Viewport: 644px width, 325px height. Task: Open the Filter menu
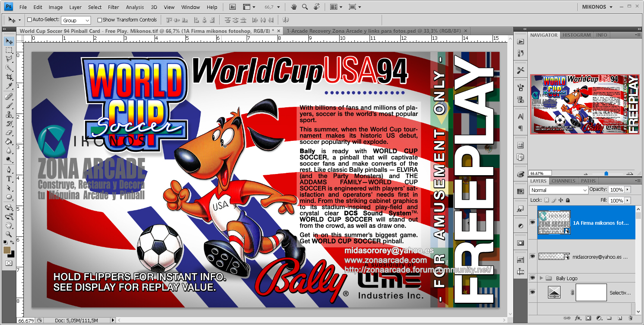click(114, 7)
